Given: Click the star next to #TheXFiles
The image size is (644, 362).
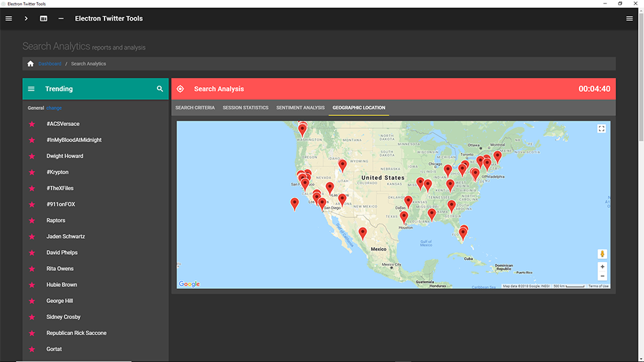Looking at the screenshot, I should tap(32, 188).
